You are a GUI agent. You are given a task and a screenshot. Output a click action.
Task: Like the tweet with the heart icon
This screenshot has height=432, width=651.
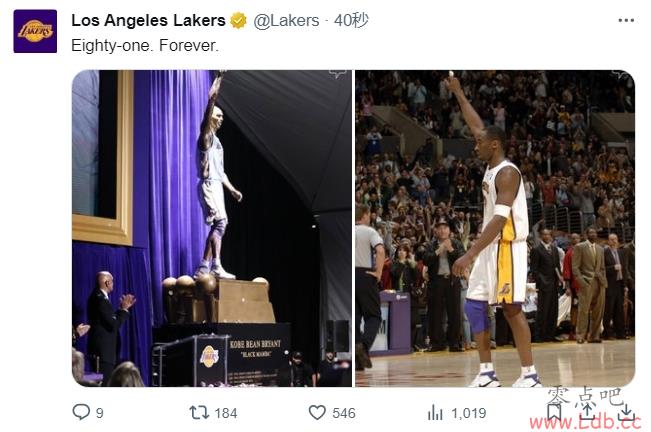(317, 412)
